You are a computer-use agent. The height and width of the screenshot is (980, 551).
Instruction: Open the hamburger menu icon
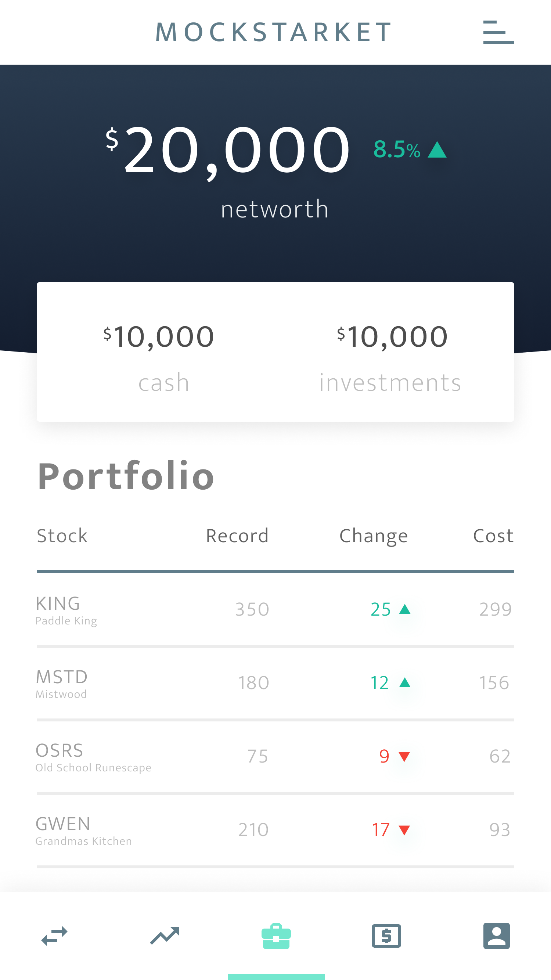pyautogui.click(x=498, y=32)
